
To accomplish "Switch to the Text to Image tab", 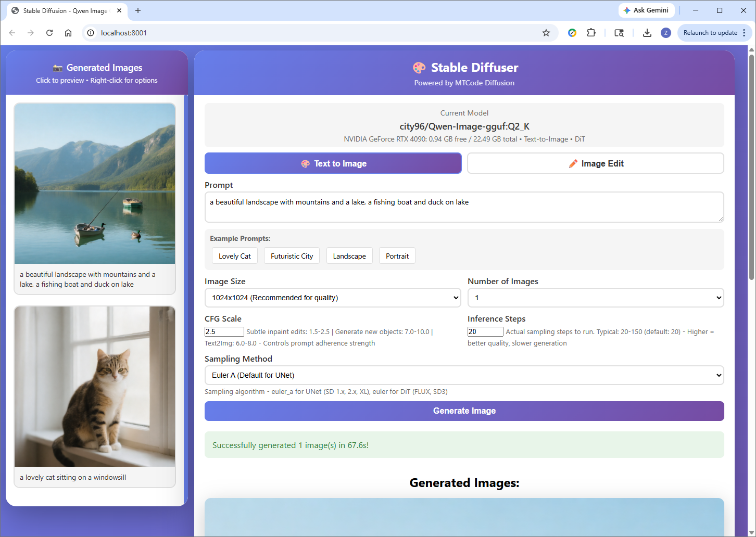I will point(333,163).
